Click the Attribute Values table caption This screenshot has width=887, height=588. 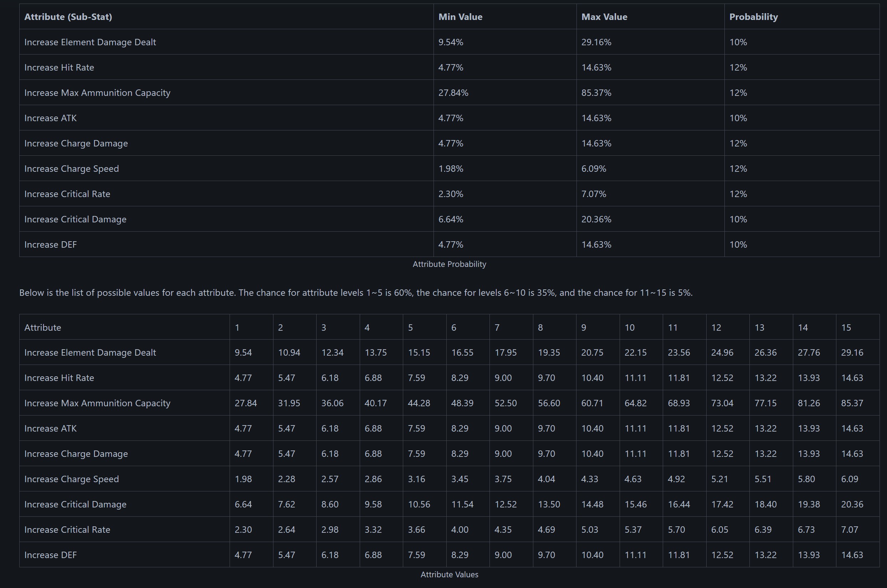pyautogui.click(x=449, y=574)
